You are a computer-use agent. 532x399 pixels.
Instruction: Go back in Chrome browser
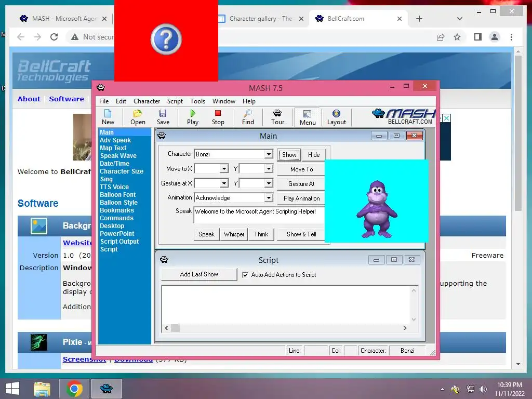pyautogui.click(x=21, y=37)
